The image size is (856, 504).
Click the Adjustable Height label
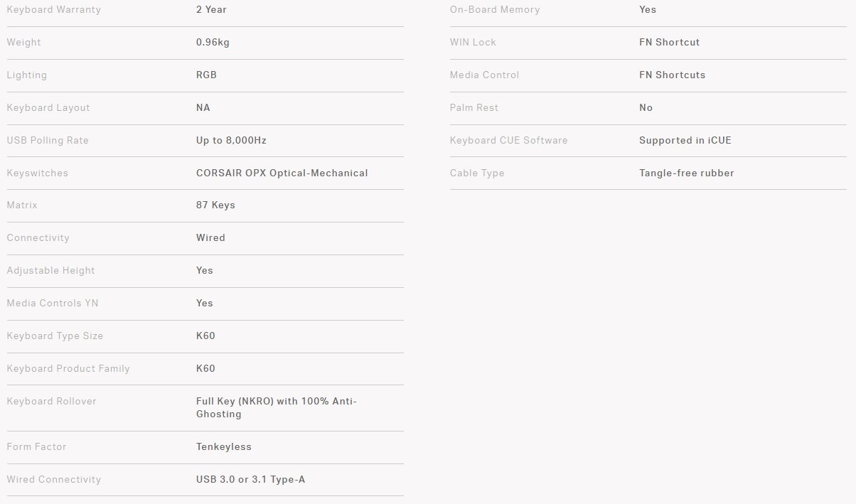tap(50, 271)
